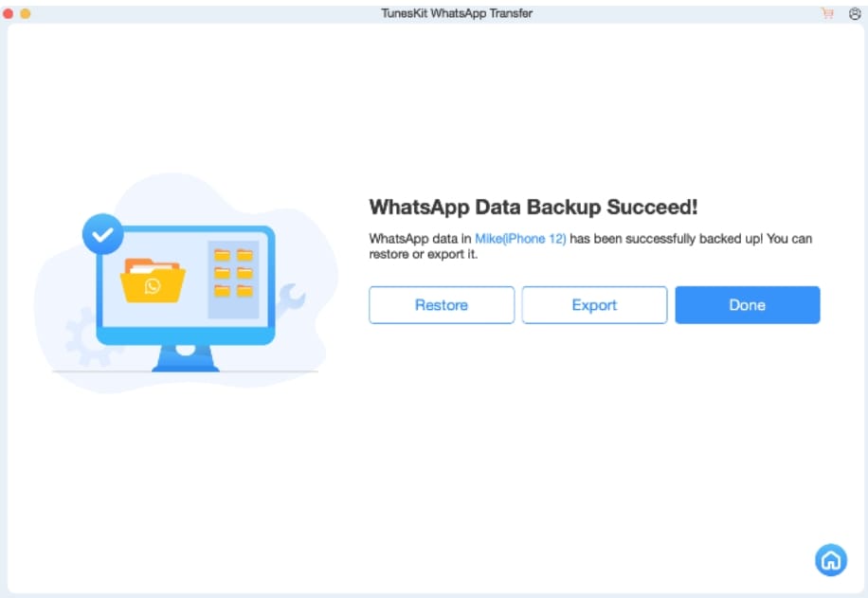Open the shopping cart icon
The width and height of the screenshot is (868, 598).
827,13
